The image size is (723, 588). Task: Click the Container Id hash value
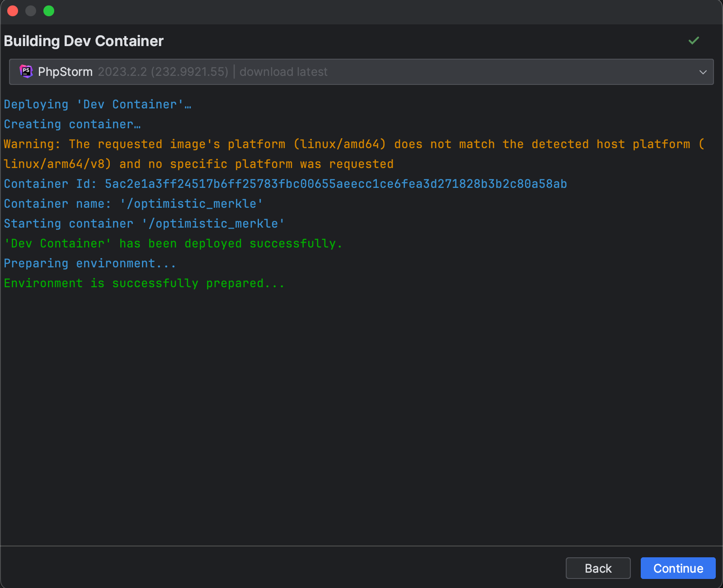[x=336, y=183]
